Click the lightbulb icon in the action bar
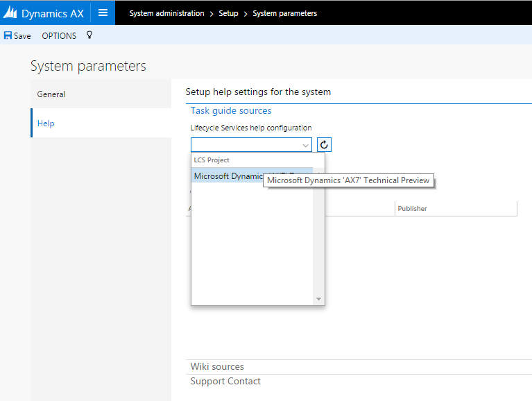Viewport: 532px width, 401px height. point(89,35)
